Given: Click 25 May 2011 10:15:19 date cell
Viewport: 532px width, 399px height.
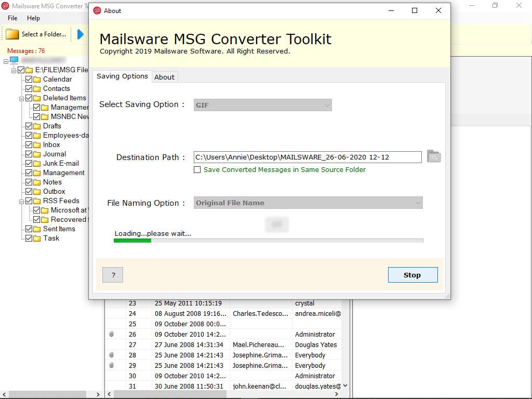Looking at the screenshot, I should [188, 303].
